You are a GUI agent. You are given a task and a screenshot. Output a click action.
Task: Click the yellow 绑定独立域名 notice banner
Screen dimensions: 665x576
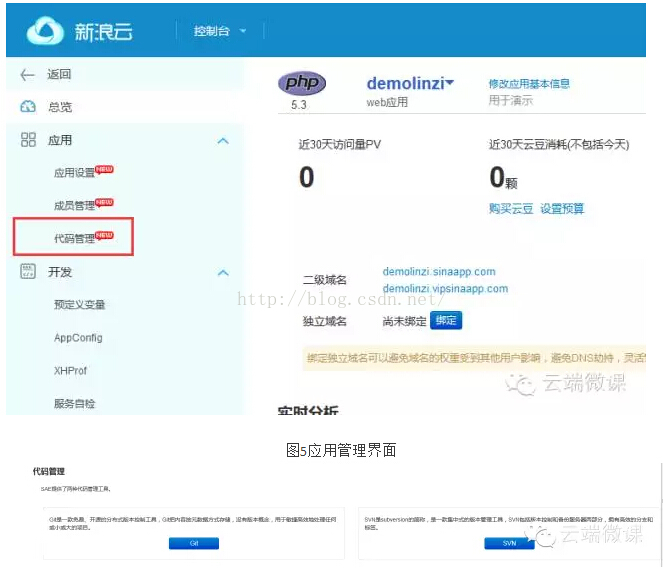point(474,358)
